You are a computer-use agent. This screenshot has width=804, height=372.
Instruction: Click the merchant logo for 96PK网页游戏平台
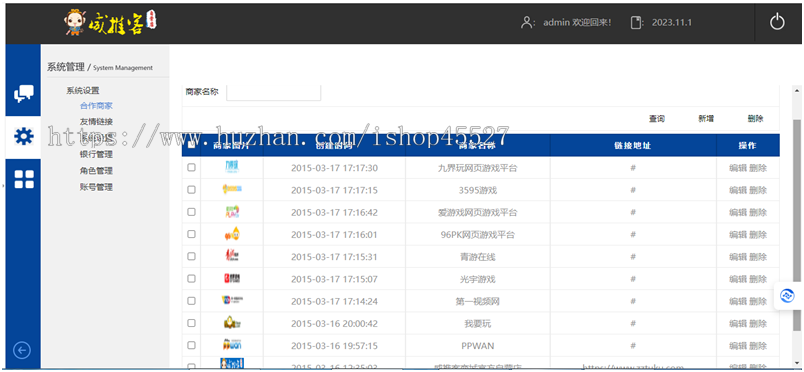pos(232,234)
